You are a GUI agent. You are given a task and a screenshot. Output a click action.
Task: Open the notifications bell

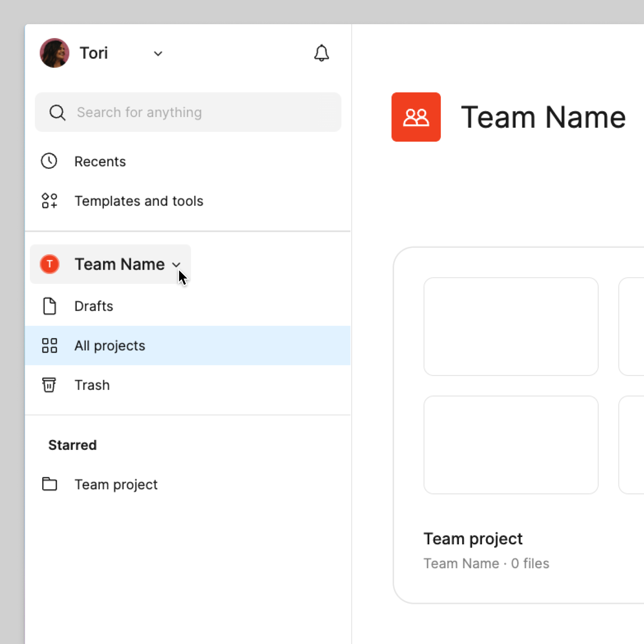point(321,53)
